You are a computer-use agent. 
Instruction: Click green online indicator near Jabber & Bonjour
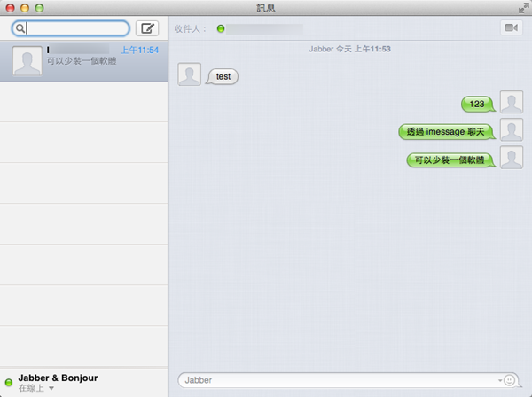[9, 383]
